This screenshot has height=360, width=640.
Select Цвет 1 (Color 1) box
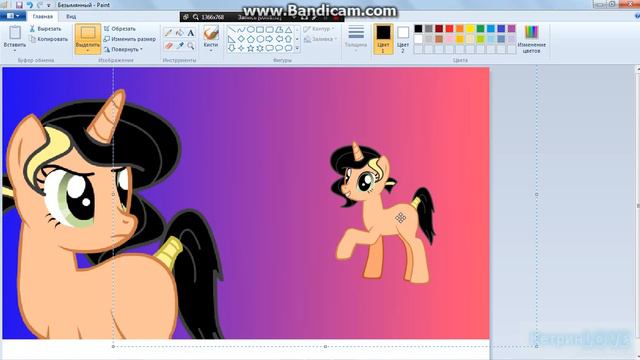click(383, 39)
